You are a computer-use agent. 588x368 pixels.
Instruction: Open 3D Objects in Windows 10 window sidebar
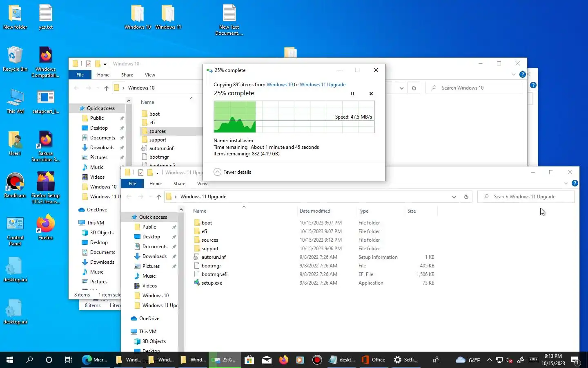(x=102, y=233)
